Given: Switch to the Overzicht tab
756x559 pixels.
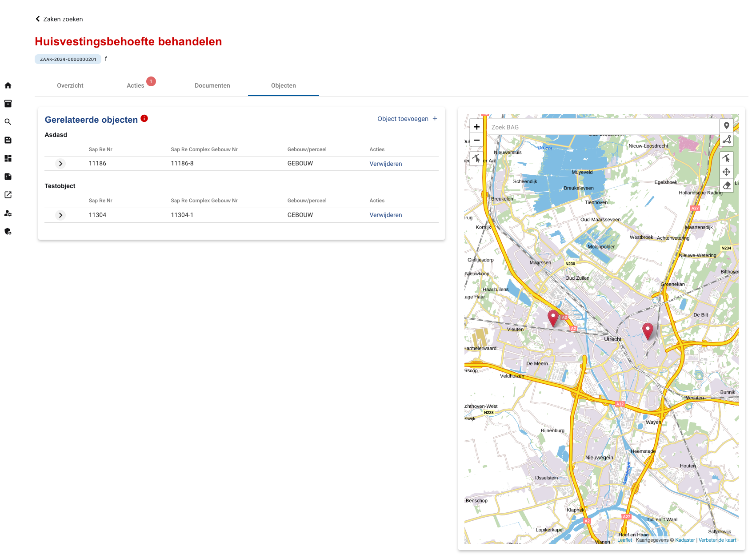Looking at the screenshot, I should 70,85.
